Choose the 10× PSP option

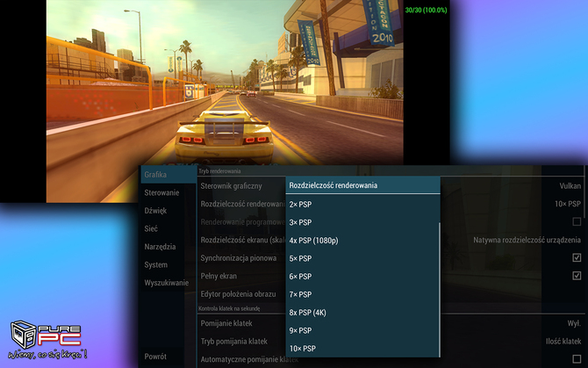point(362,349)
